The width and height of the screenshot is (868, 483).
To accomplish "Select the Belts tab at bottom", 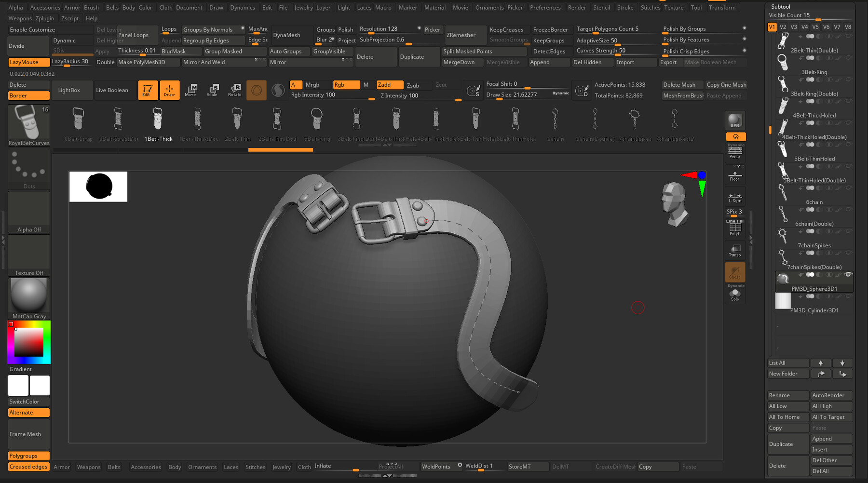I will 114,467.
